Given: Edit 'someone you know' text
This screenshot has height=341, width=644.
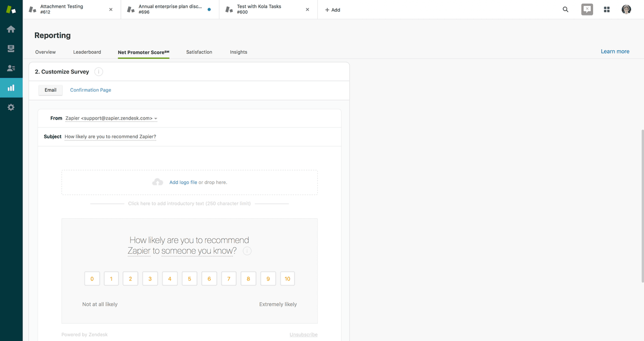Looking at the screenshot, I should pyautogui.click(x=197, y=251).
